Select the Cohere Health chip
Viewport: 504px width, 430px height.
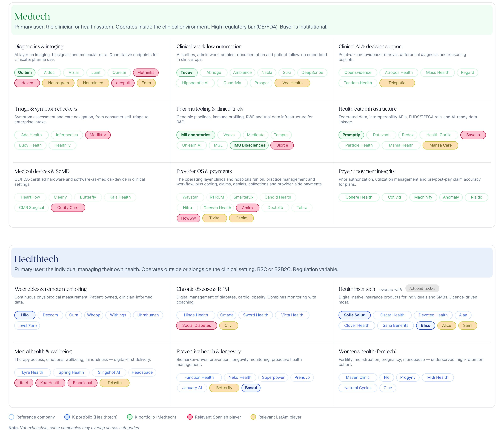coord(359,197)
